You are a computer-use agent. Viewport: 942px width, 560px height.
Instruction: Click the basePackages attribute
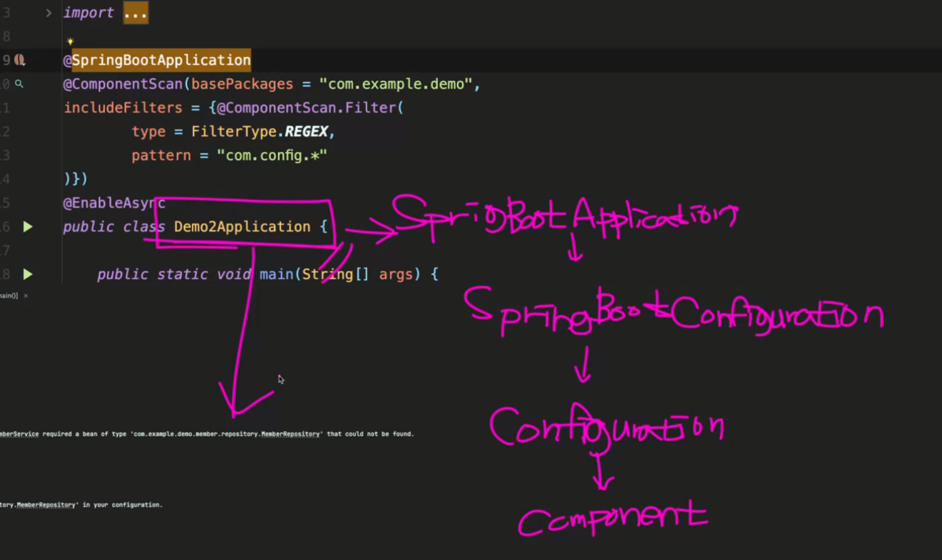pos(242,84)
